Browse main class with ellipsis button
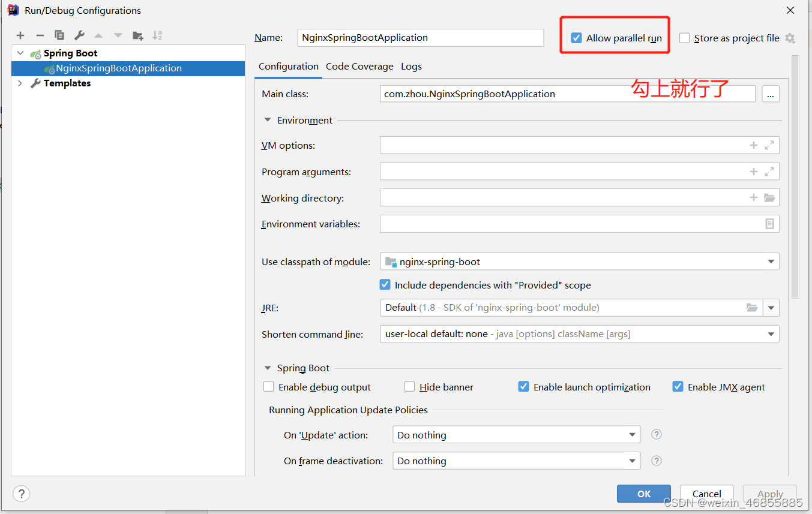This screenshot has width=812, height=514. pos(771,94)
